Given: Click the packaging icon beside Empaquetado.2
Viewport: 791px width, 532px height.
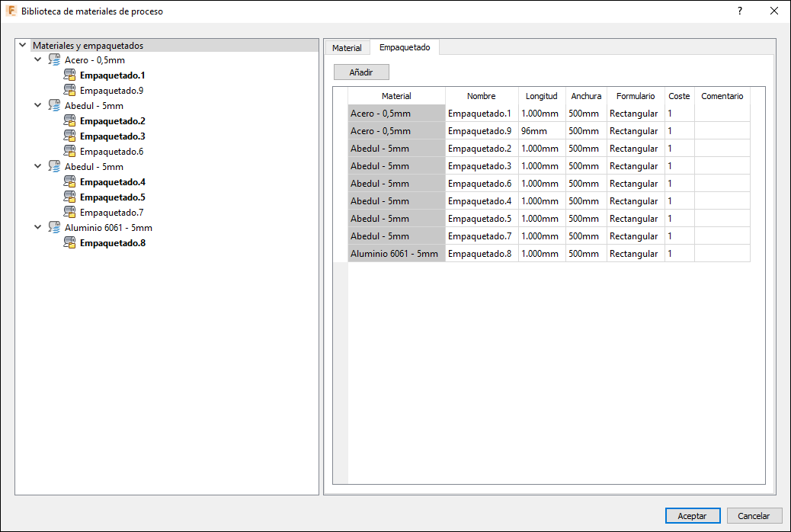Looking at the screenshot, I should coord(69,121).
